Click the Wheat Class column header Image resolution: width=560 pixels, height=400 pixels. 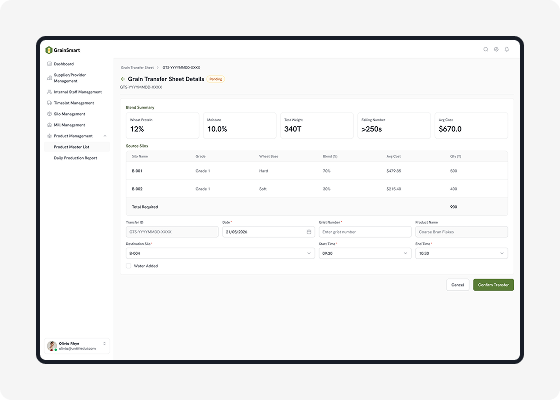268,157
